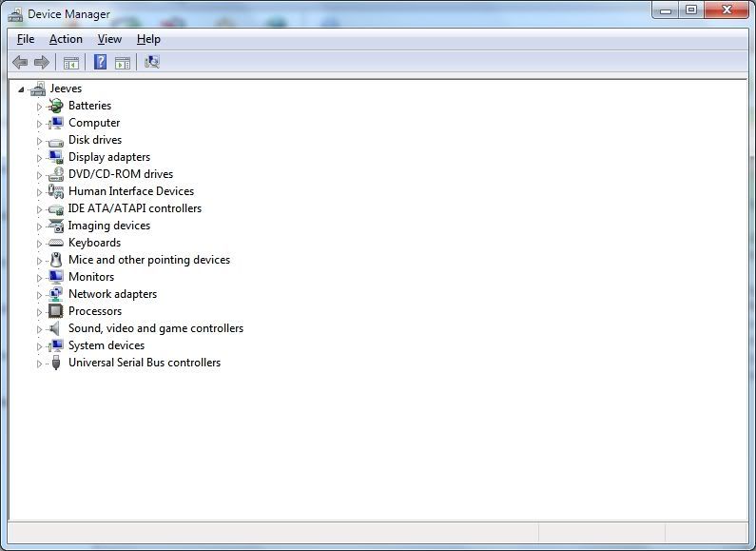This screenshot has width=756, height=551.
Task: Click the IDE ATA/ATAPI controllers icon
Action: coord(56,209)
